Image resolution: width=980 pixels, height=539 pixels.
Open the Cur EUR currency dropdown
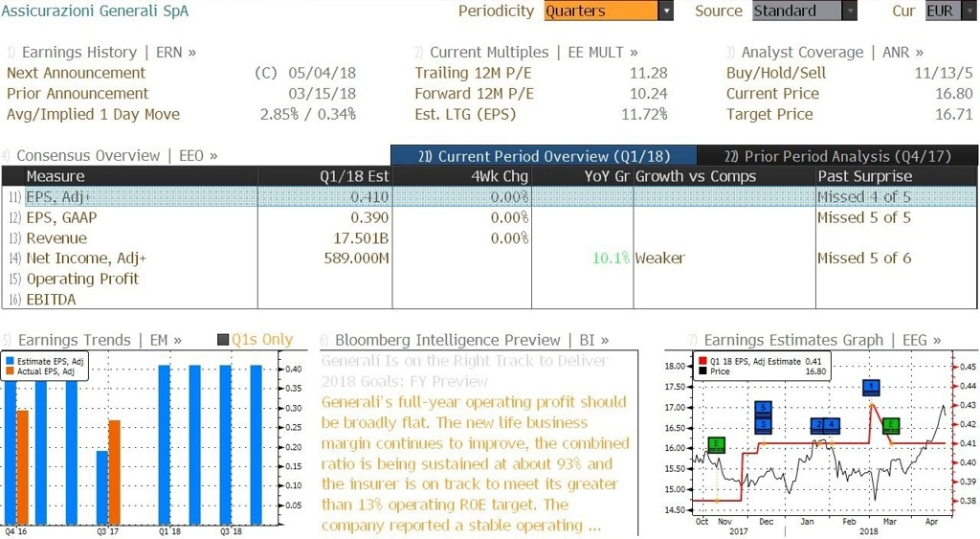(x=950, y=11)
